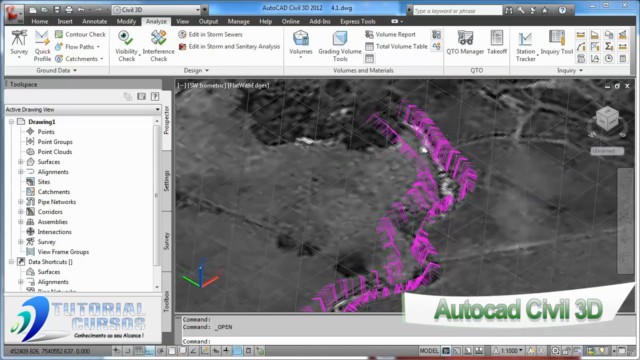The image size is (640, 360).
Task: Toggle Object Snap in status bar
Action: 172,351
